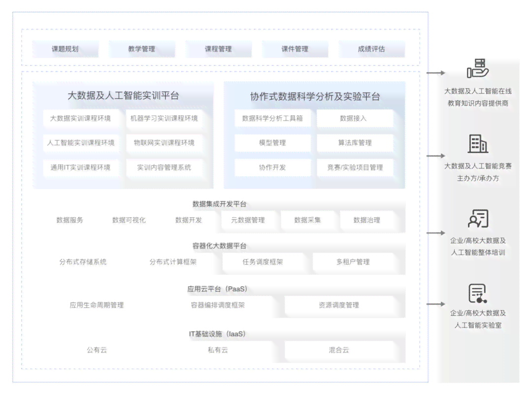The width and height of the screenshot is (532, 393).
Task: Select the 公有云 item
Action: click(x=97, y=350)
